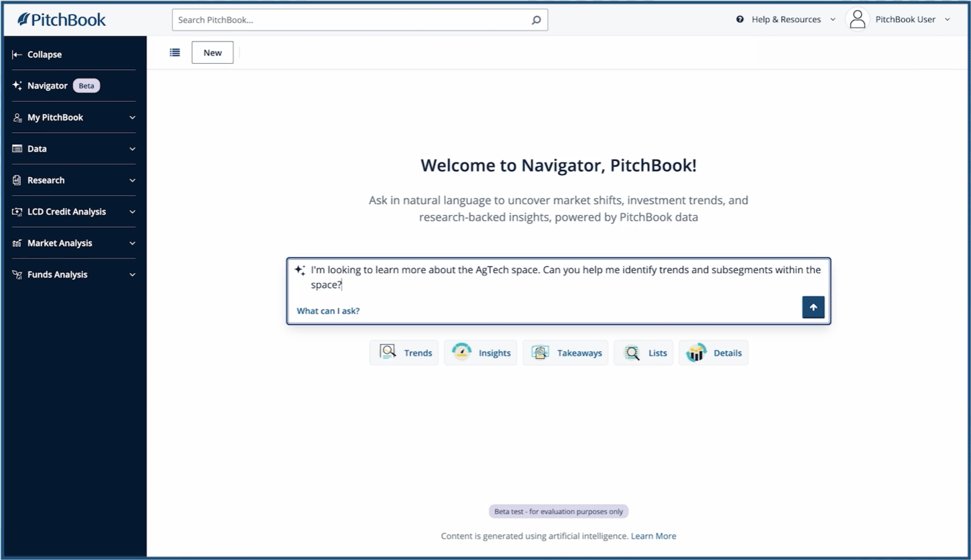971x560 pixels.
Task: Click the LCD Credit Analysis icon
Action: click(x=17, y=212)
